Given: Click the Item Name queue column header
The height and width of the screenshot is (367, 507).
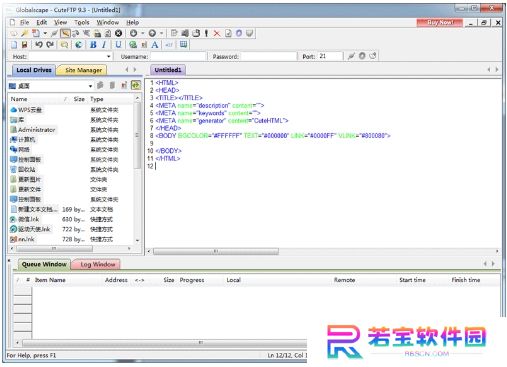Looking at the screenshot, I should coord(50,280).
